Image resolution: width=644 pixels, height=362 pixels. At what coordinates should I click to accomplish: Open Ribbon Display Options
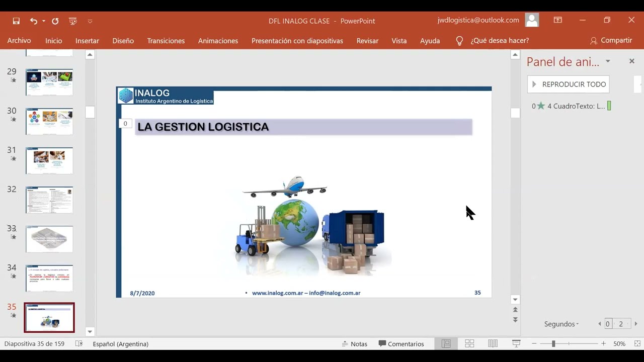[x=558, y=20]
